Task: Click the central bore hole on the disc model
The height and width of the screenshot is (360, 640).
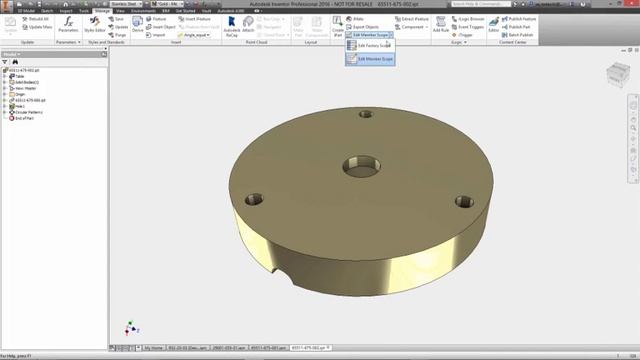Action: tap(362, 166)
